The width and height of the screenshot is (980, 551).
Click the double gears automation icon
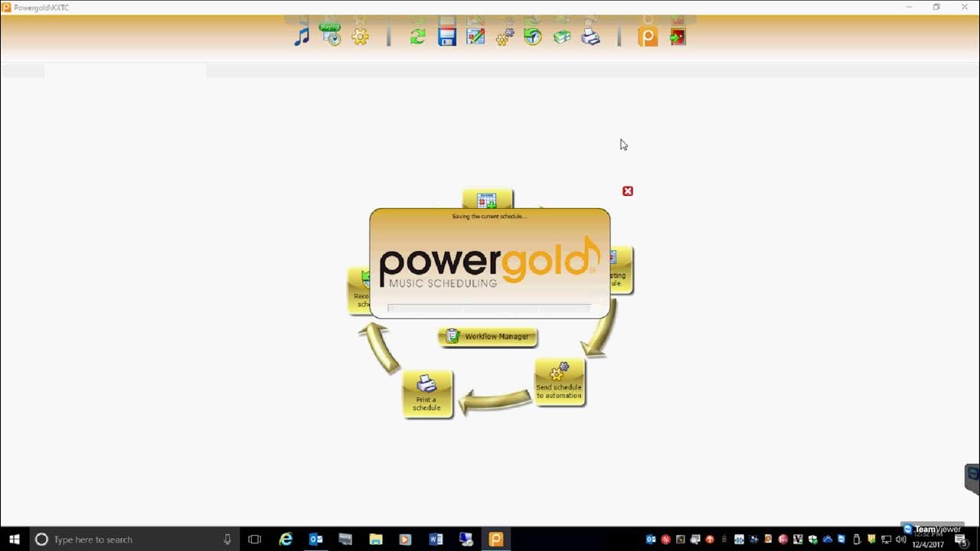[505, 36]
